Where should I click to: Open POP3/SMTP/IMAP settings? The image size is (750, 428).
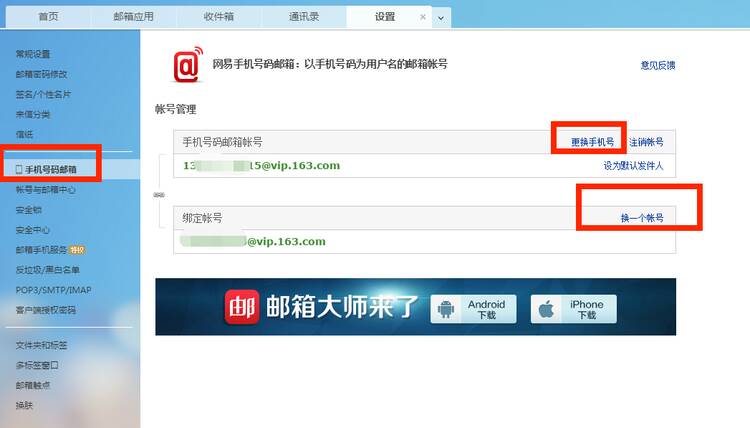53,290
